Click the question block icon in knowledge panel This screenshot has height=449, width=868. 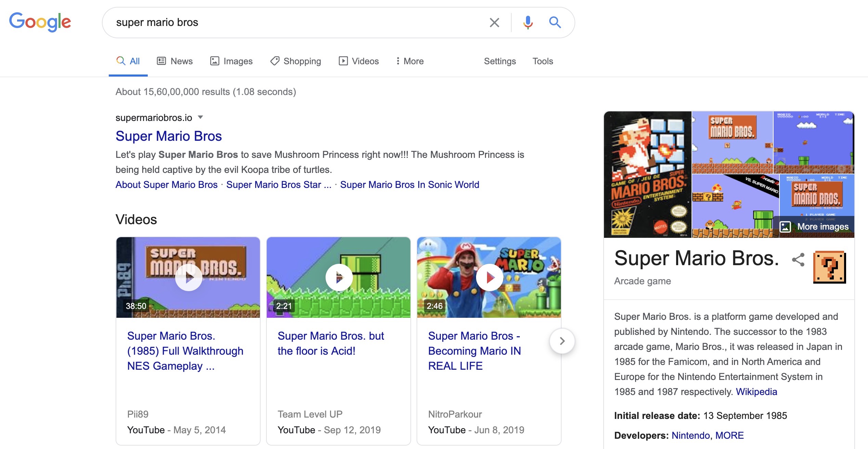830,267
